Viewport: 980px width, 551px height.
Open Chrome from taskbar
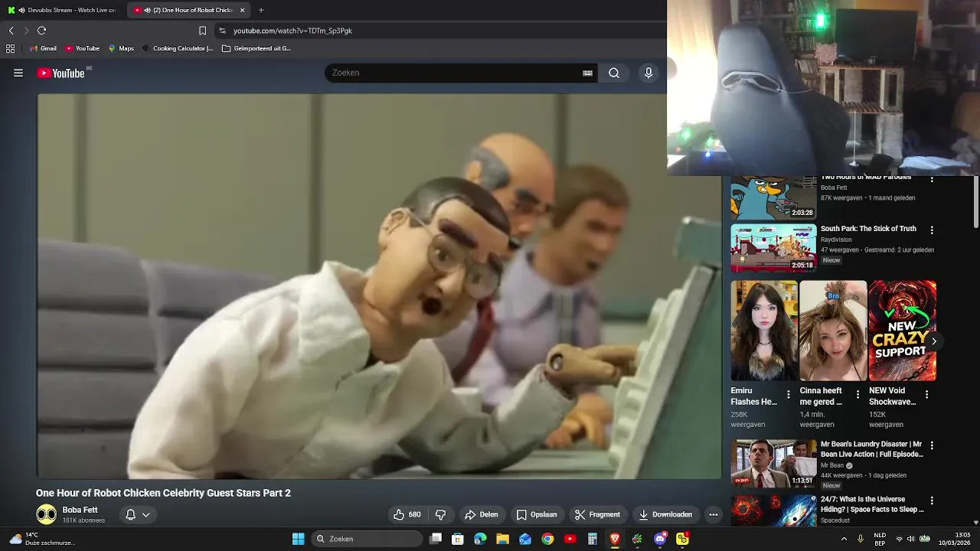pos(547,539)
